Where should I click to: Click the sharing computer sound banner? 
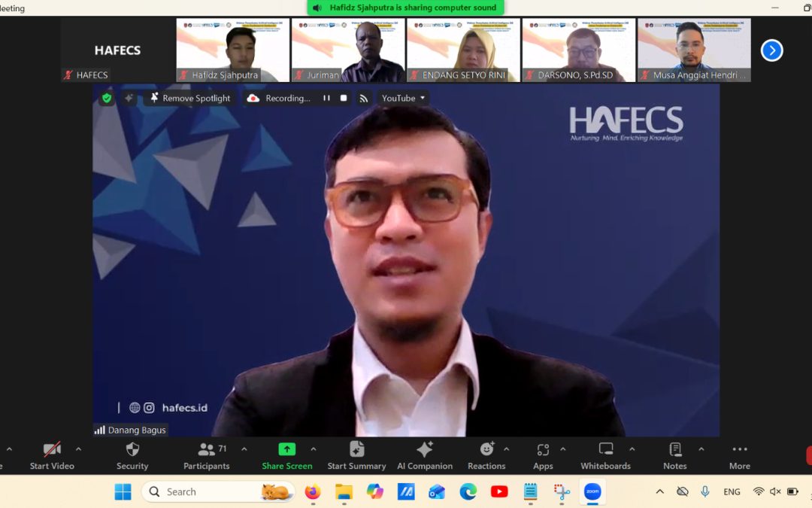tap(405, 8)
